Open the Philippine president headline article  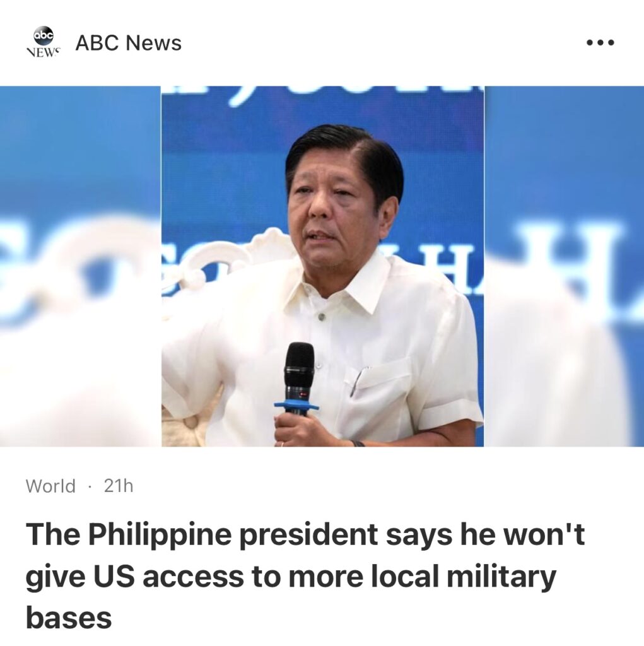click(305, 575)
